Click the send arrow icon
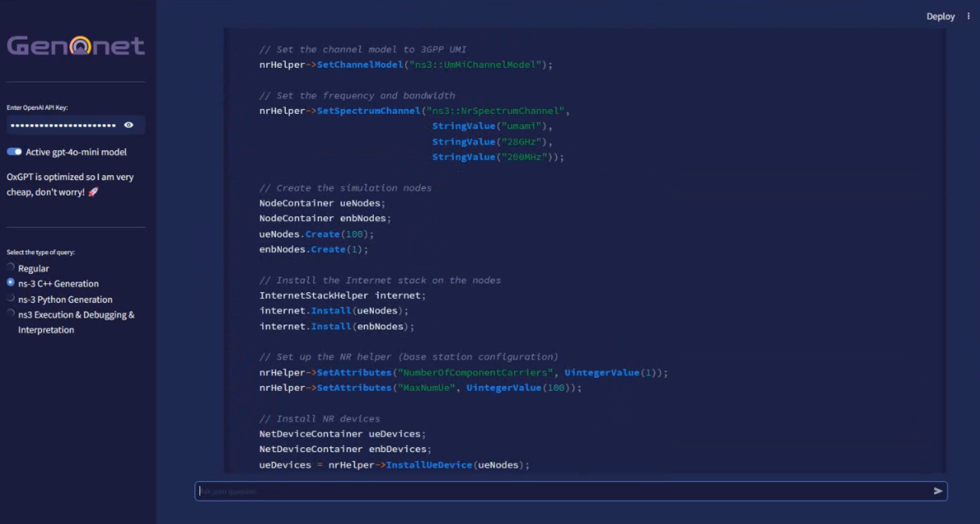 point(938,491)
